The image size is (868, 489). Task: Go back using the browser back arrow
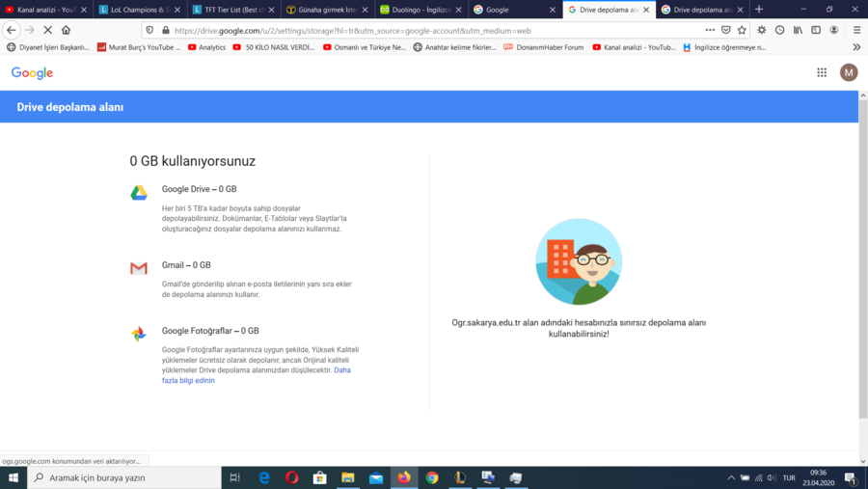(11, 30)
